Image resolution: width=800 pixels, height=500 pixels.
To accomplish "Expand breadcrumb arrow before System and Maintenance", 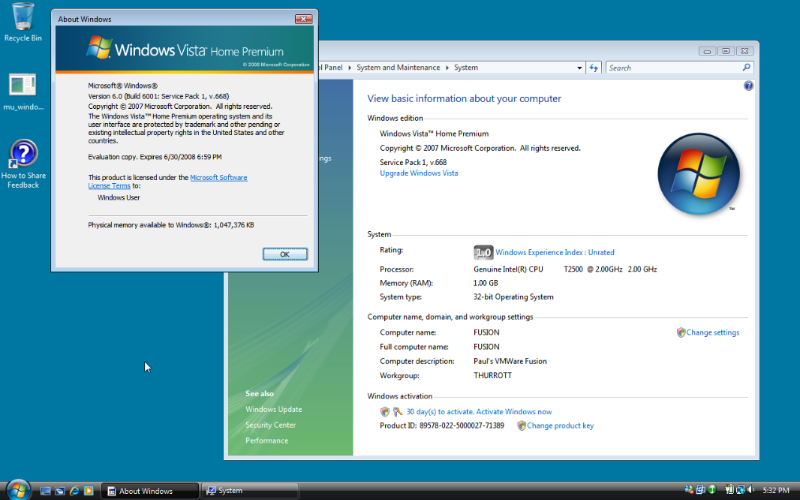I will (x=350, y=67).
